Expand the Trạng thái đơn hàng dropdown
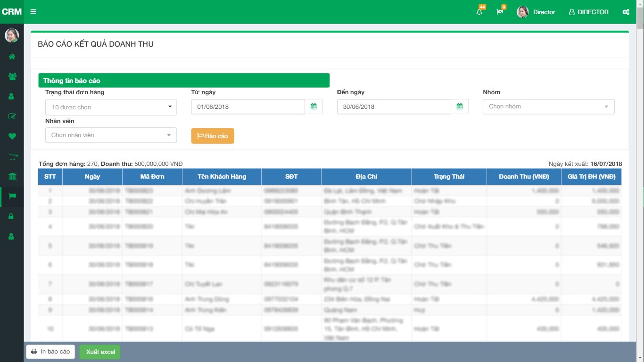Image resolution: width=644 pixels, height=362 pixels. pyautogui.click(x=111, y=107)
